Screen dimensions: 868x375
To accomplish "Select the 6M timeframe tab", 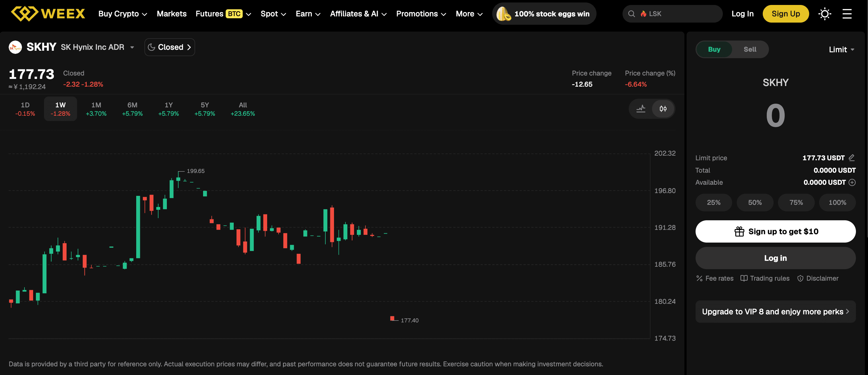I will coord(132,109).
